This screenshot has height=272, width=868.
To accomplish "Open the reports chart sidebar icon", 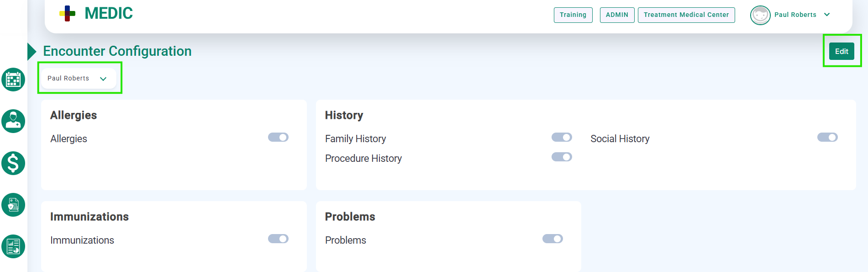I will click(13, 246).
